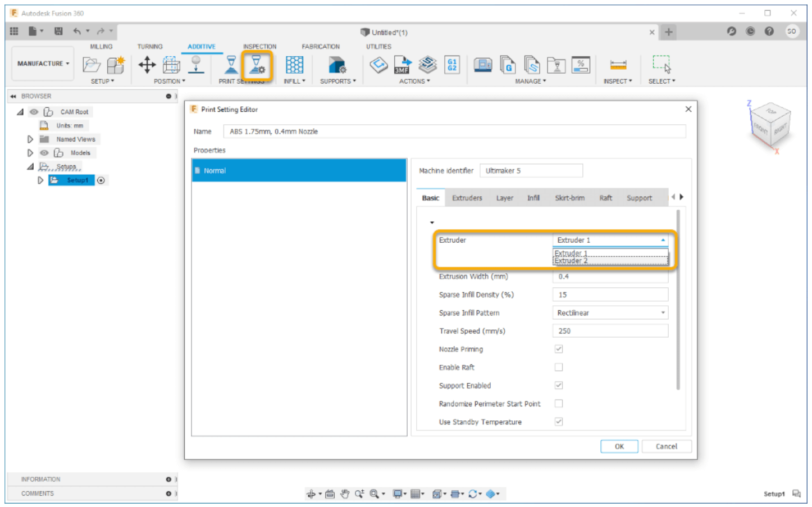Viewport: 812px width, 507px height.
Task: Open the Machine Library icon
Action: 483,65
